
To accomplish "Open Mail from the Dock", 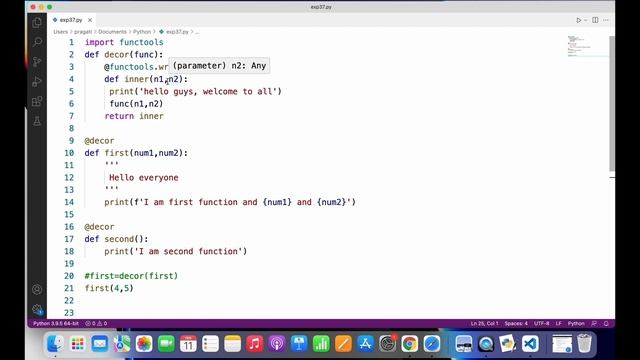I will tap(100, 343).
